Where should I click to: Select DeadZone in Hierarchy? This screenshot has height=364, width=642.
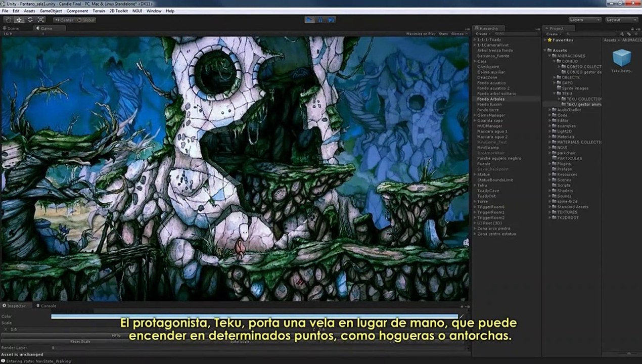tap(487, 77)
